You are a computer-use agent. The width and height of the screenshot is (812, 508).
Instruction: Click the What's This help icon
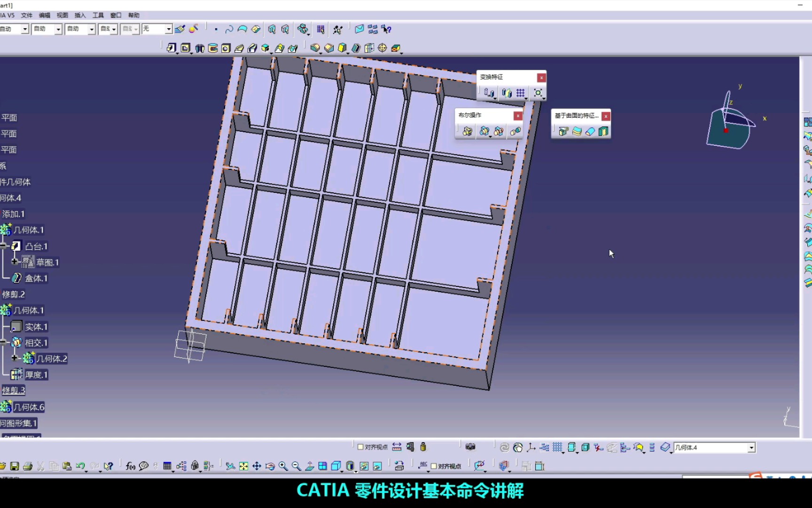pyautogui.click(x=109, y=466)
